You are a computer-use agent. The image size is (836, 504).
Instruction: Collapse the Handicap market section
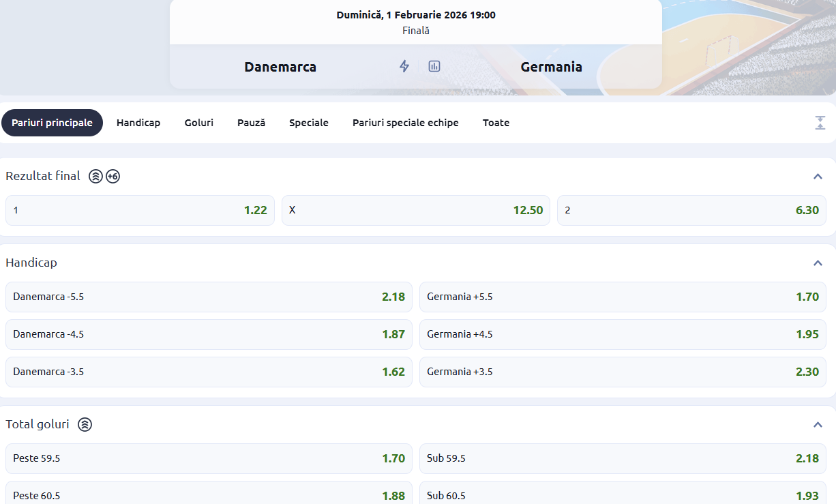818,263
